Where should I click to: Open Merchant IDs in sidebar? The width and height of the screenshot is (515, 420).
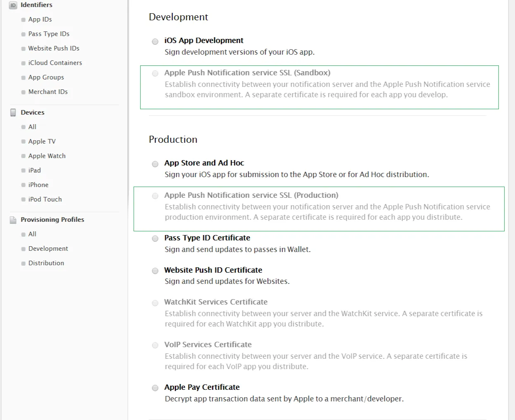[48, 92]
